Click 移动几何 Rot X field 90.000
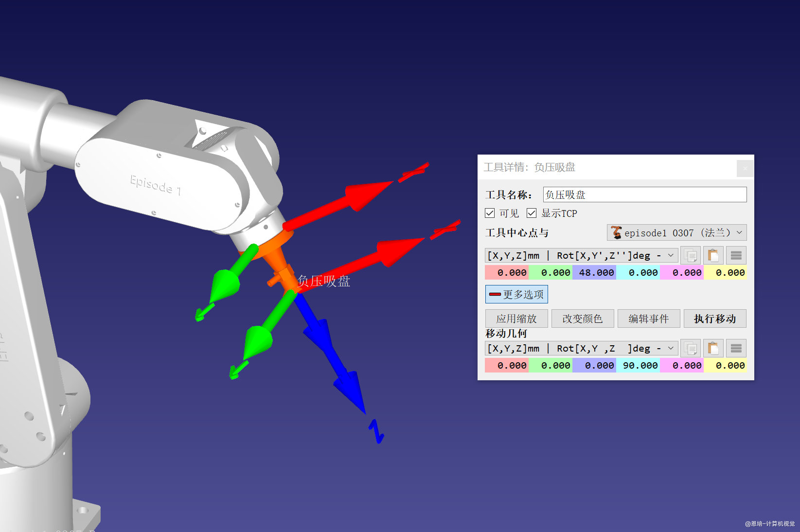 (x=638, y=366)
